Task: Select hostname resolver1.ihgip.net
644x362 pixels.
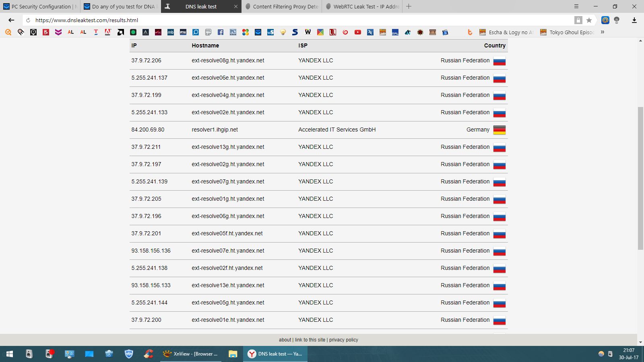Action: tap(215, 130)
